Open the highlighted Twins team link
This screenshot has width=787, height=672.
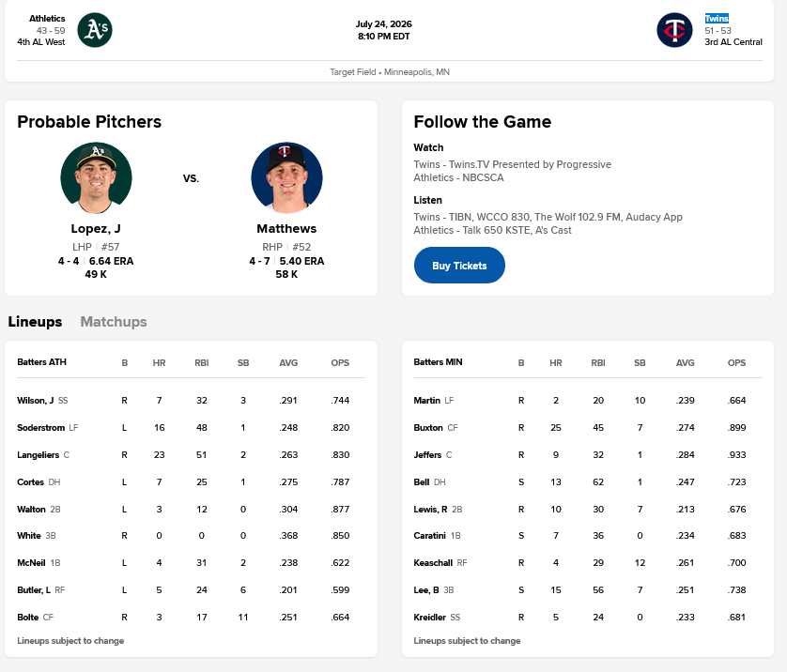(717, 19)
